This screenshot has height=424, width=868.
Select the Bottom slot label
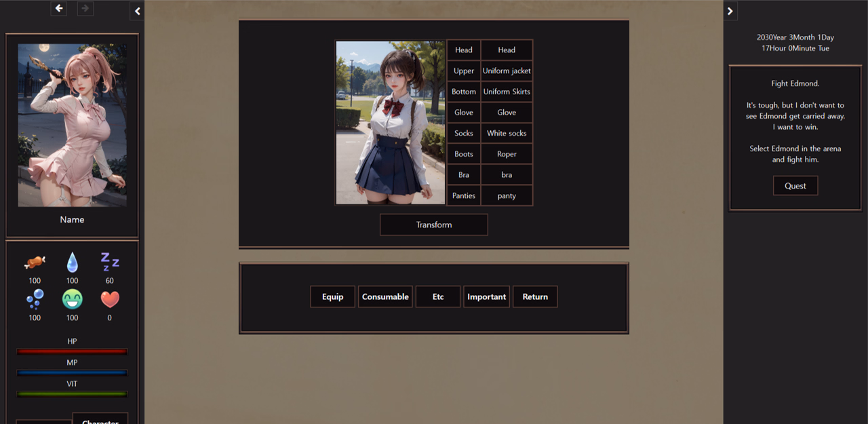coord(464,92)
